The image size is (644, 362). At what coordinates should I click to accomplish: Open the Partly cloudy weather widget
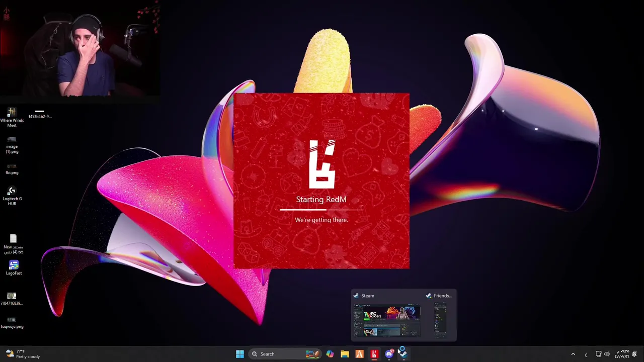pyautogui.click(x=22, y=354)
